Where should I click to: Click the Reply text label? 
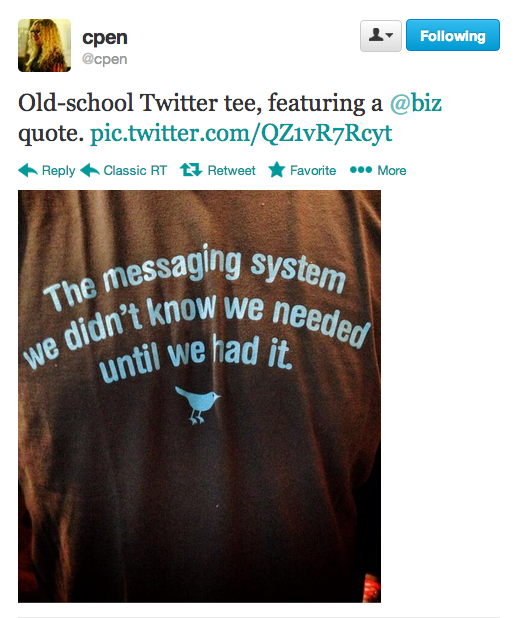58,171
